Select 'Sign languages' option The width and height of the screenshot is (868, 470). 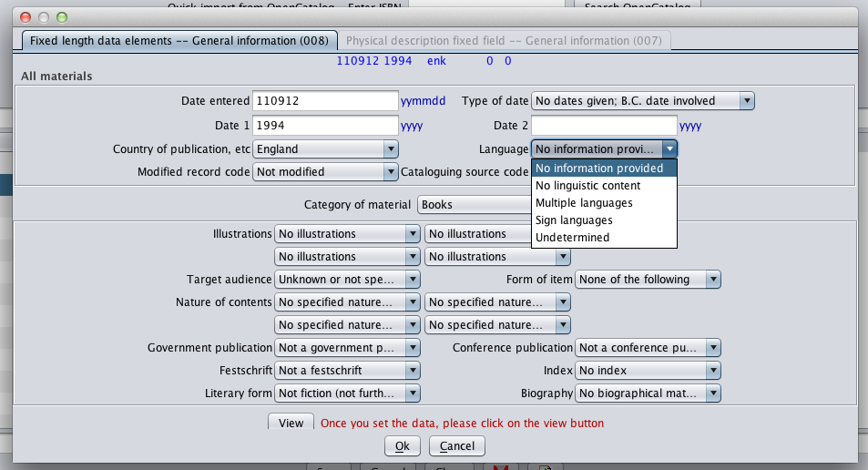pos(574,220)
